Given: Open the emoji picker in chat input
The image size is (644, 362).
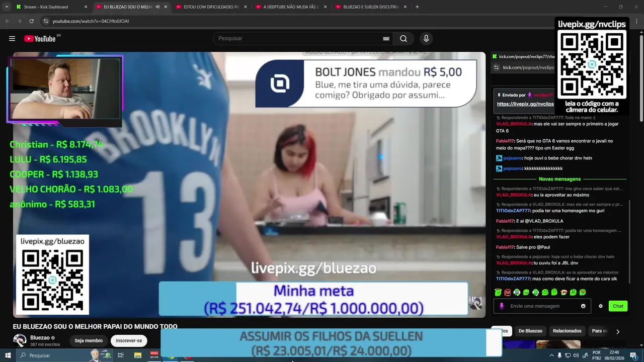Looking at the screenshot, I should tap(583, 306).
